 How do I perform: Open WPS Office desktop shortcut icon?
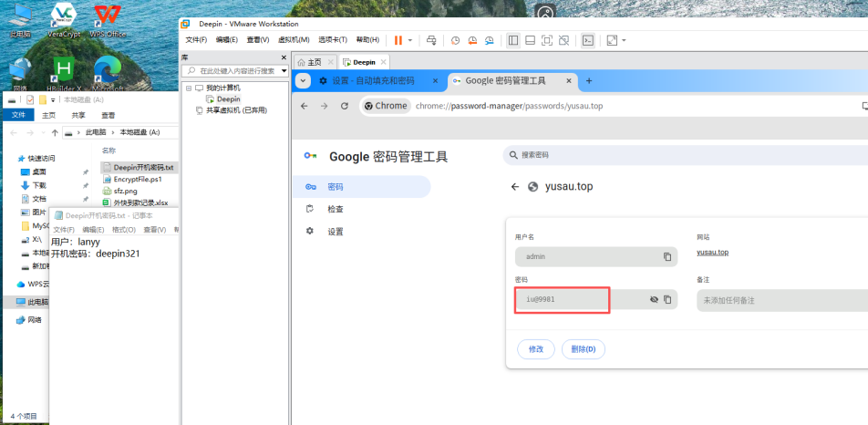point(108,20)
